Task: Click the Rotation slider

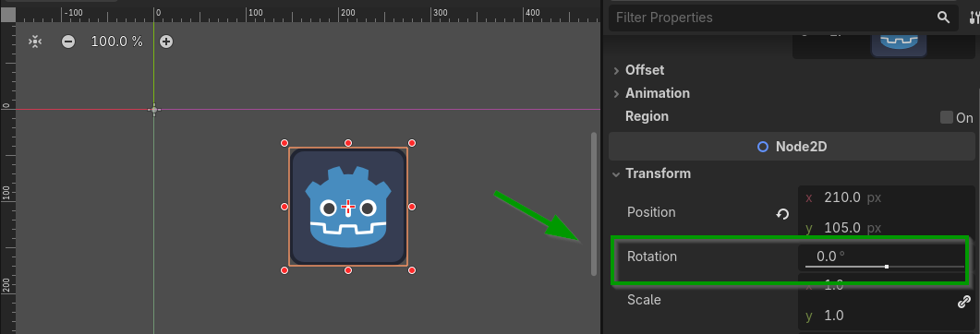Action: pyautogui.click(x=884, y=267)
